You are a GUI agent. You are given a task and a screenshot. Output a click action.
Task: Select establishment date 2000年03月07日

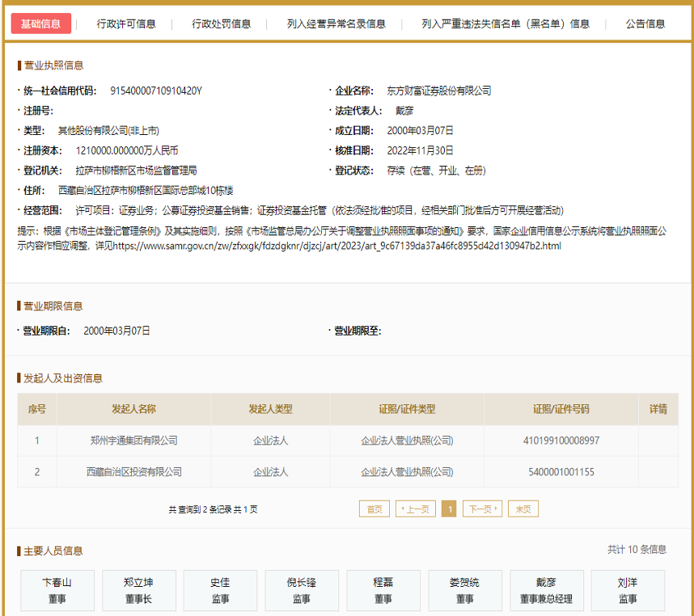tap(420, 131)
